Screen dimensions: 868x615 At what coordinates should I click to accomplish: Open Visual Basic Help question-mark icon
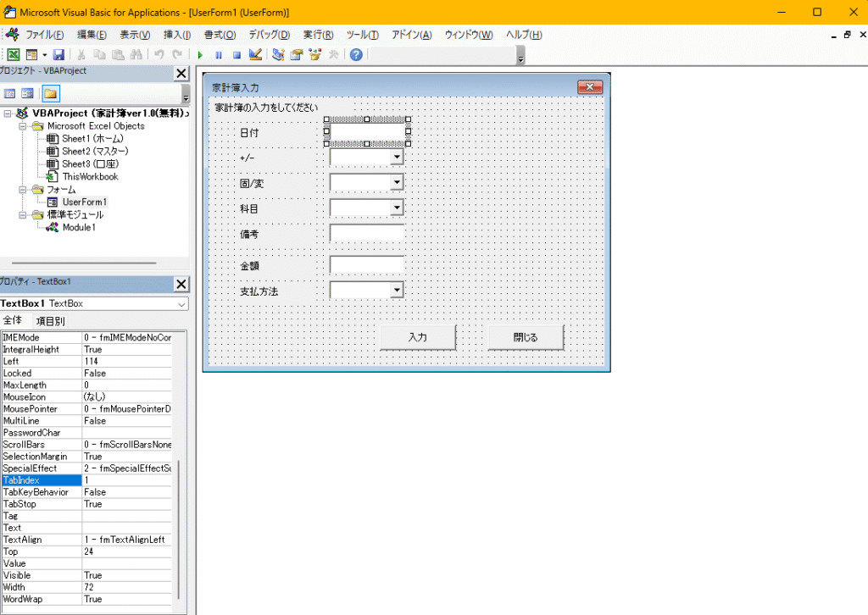coord(357,55)
